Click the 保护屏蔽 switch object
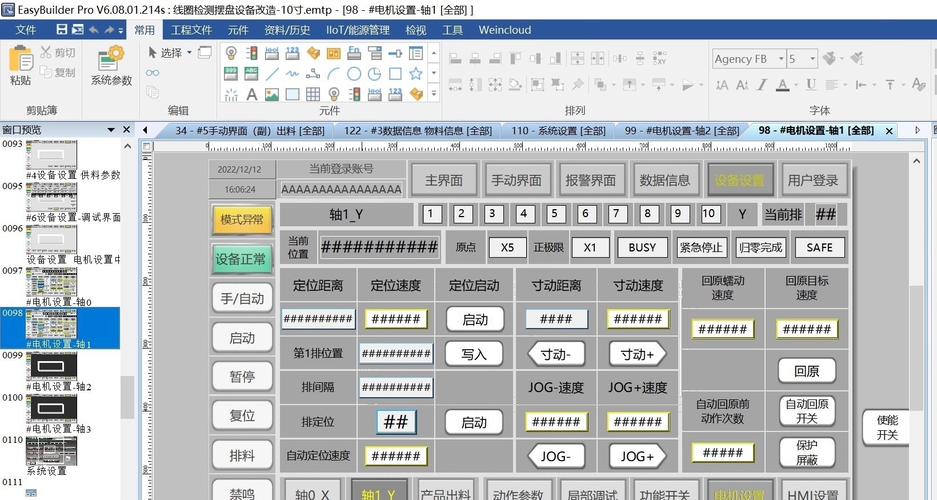 [807, 452]
